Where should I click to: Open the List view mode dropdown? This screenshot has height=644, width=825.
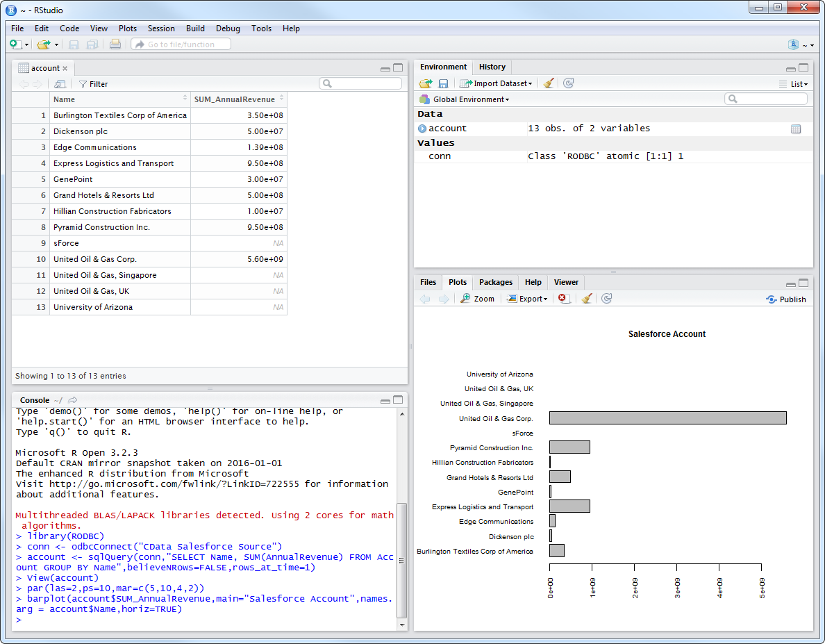point(794,84)
